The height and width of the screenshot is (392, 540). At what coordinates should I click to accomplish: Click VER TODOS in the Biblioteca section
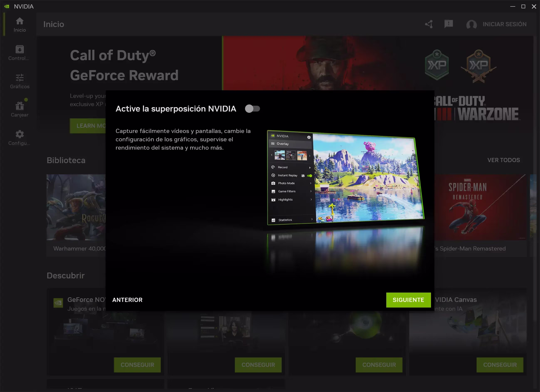[504, 160]
